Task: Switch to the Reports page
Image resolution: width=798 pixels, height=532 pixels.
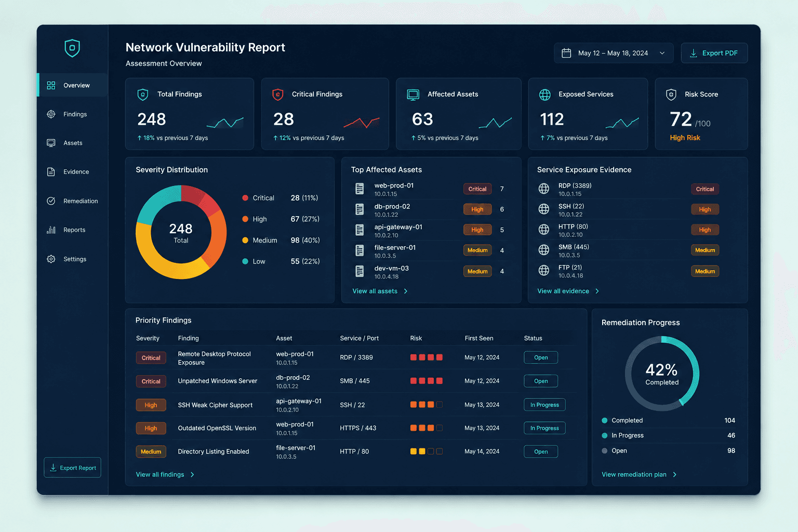Action: (x=73, y=230)
